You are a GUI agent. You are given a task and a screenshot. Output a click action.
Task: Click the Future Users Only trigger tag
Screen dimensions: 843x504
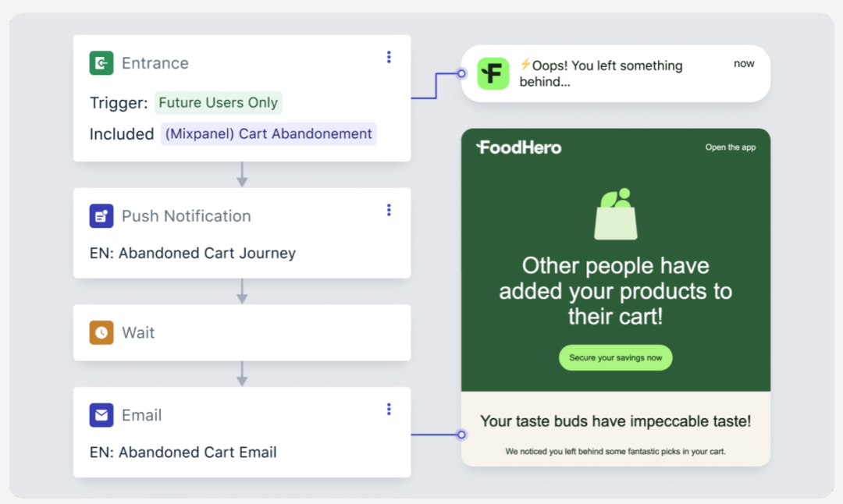coord(219,103)
